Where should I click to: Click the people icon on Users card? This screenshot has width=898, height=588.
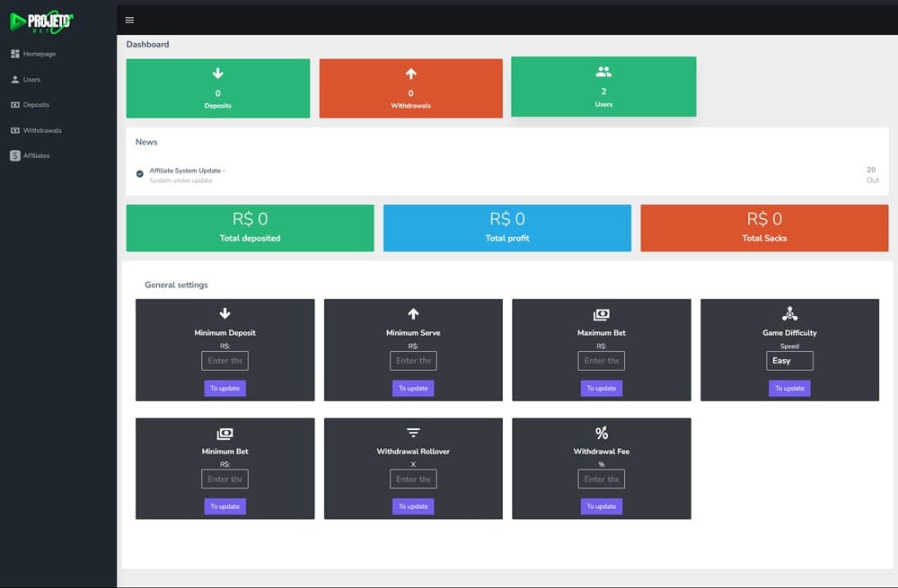603,72
